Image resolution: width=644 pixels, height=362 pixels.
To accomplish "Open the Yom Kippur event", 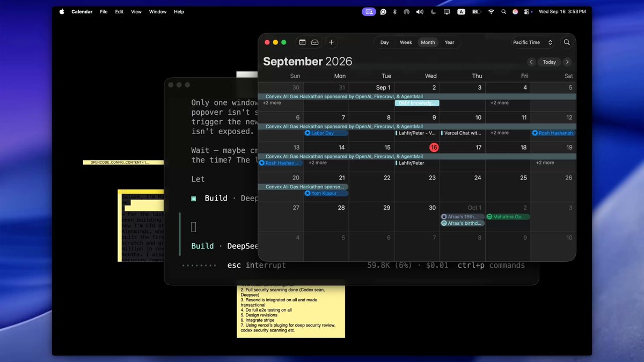I will (326, 193).
